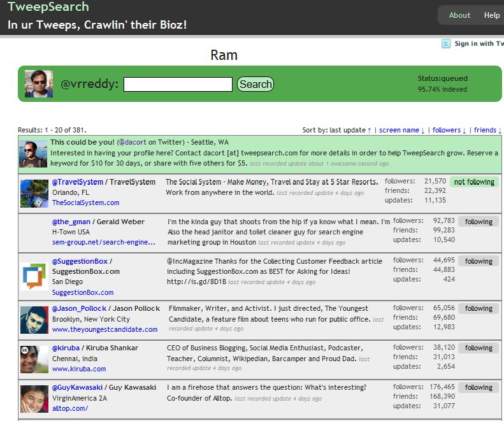Click the '21,570' followers count
This screenshot has height=421, width=504.
435,181
